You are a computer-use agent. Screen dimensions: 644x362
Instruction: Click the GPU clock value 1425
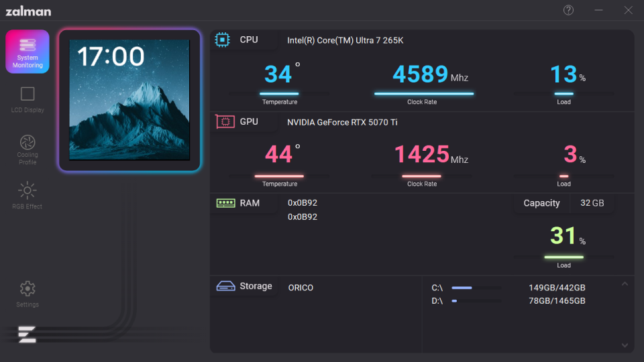point(422,155)
